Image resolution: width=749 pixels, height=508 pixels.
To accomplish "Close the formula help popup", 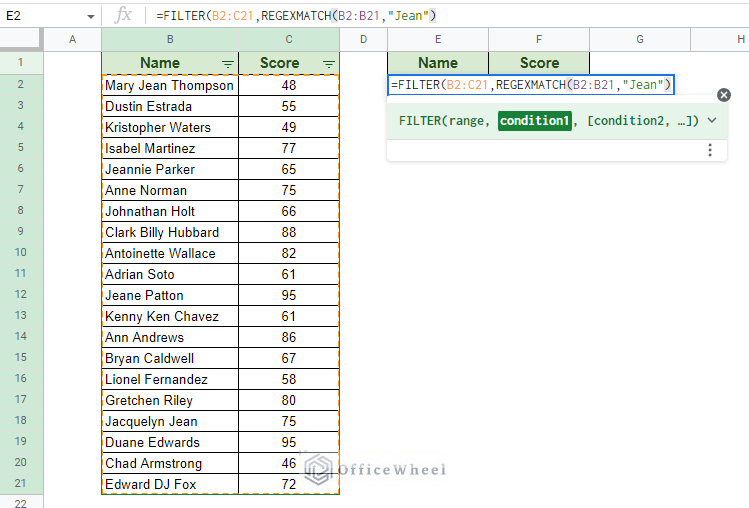I will [724, 95].
